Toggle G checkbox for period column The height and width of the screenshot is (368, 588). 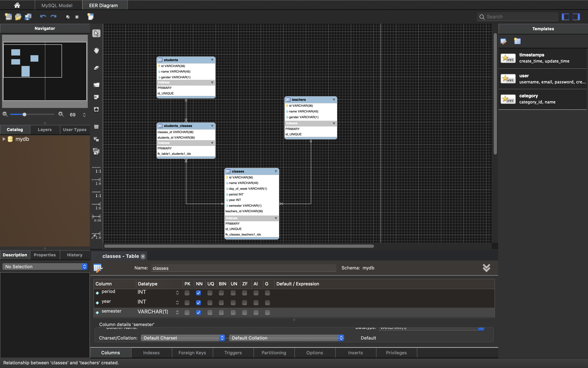coord(267,293)
